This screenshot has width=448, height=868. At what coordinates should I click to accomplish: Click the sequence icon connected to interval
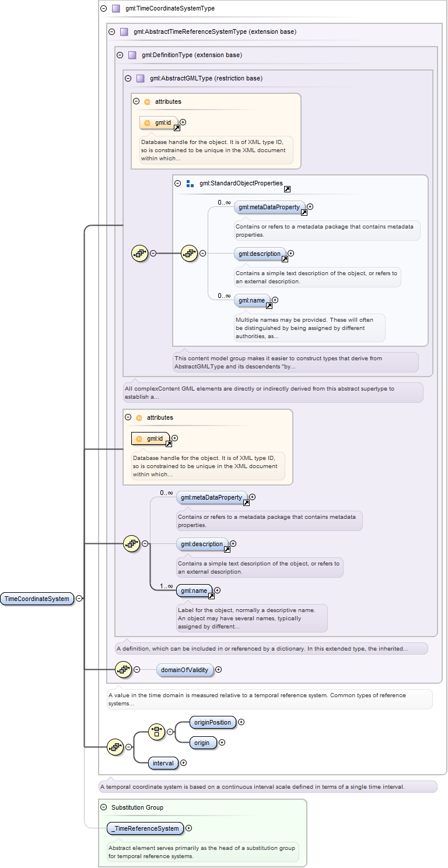[115, 747]
